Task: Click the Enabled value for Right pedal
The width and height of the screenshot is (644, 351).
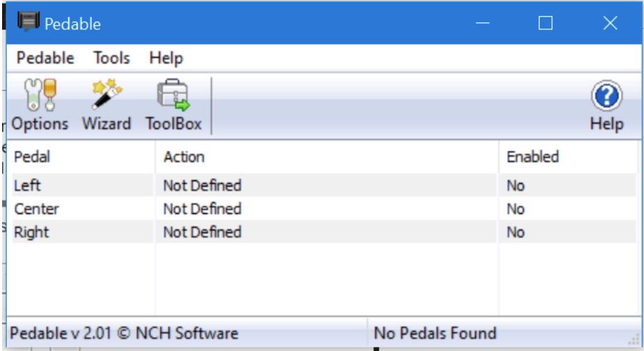Action: click(x=515, y=232)
